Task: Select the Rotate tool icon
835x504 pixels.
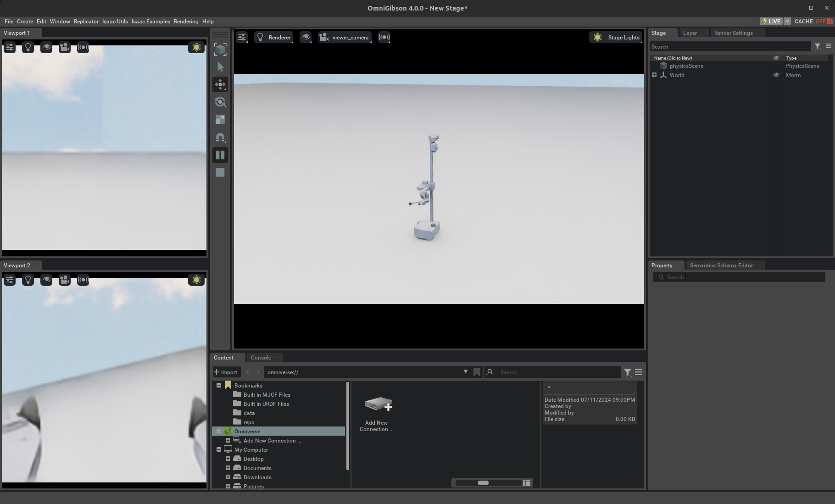Action: point(220,102)
